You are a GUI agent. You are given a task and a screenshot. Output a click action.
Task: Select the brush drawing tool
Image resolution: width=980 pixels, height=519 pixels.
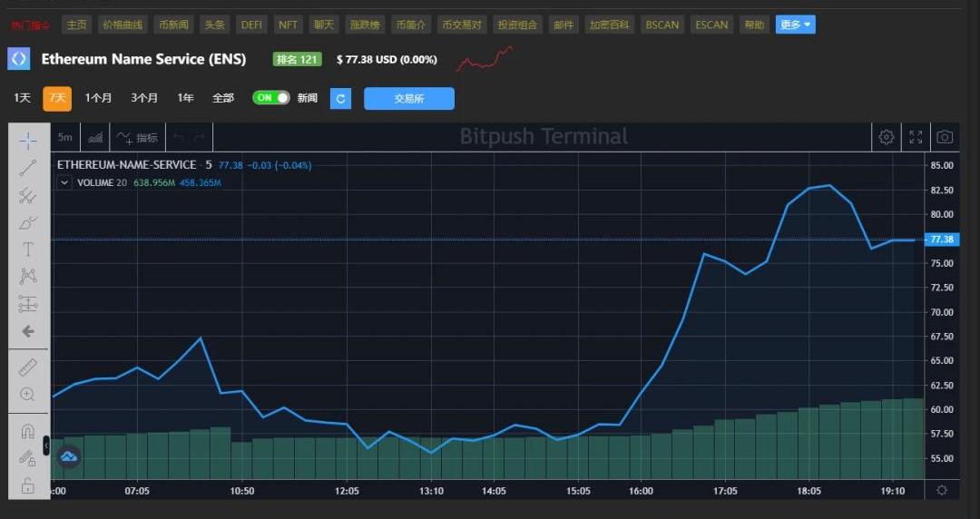click(28, 222)
